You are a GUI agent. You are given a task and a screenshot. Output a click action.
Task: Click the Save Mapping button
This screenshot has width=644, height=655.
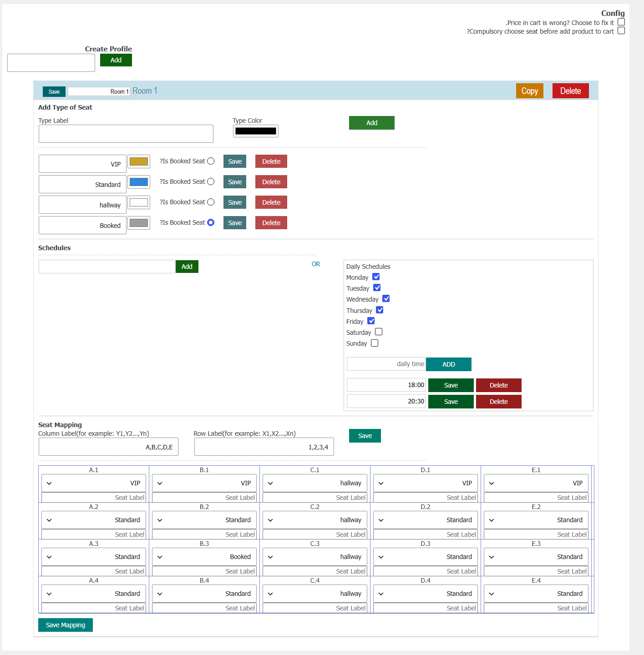click(x=66, y=625)
